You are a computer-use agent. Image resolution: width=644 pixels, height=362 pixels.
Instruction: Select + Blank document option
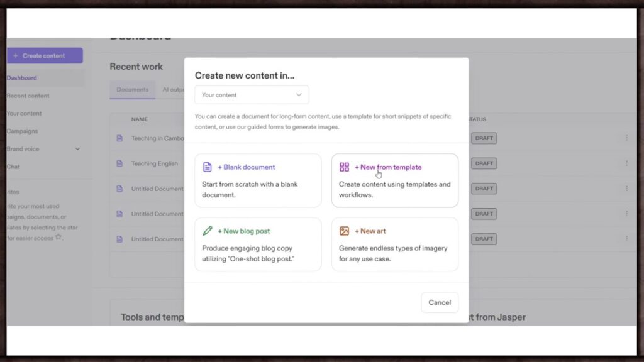coord(258,180)
